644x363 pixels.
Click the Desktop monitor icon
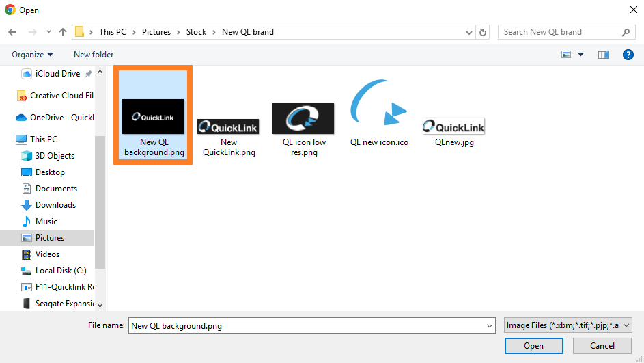pos(27,172)
